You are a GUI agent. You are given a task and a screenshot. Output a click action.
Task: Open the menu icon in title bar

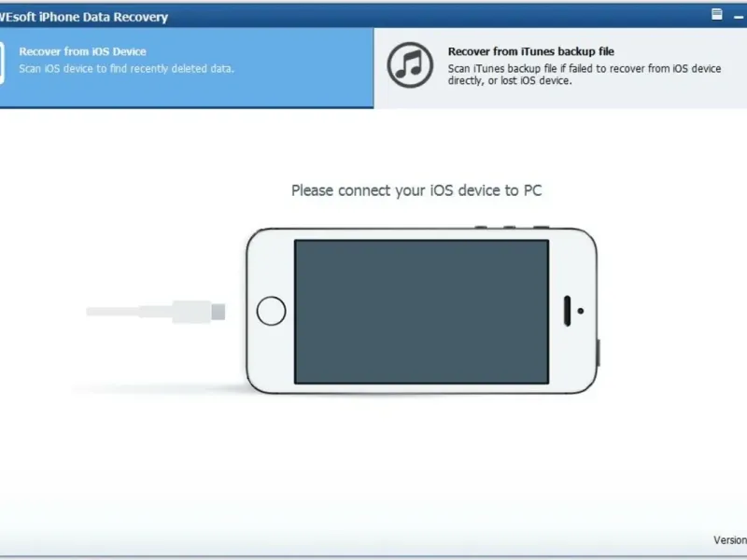pyautogui.click(x=716, y=15)
